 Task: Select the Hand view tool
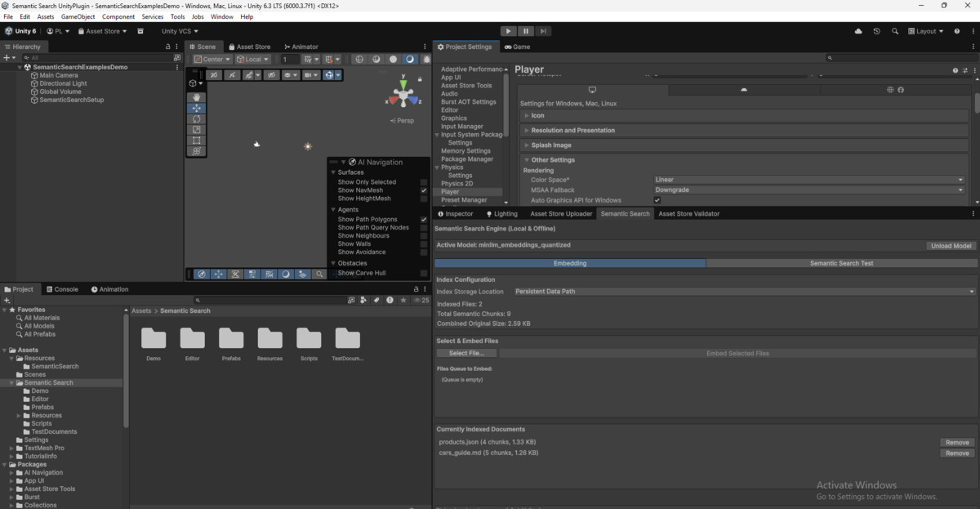196,97
